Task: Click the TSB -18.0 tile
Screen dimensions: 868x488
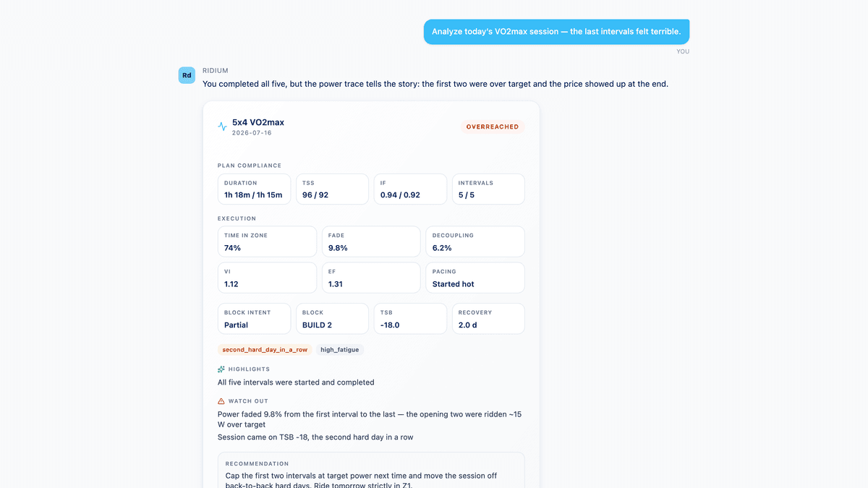Action: (410, 319)
